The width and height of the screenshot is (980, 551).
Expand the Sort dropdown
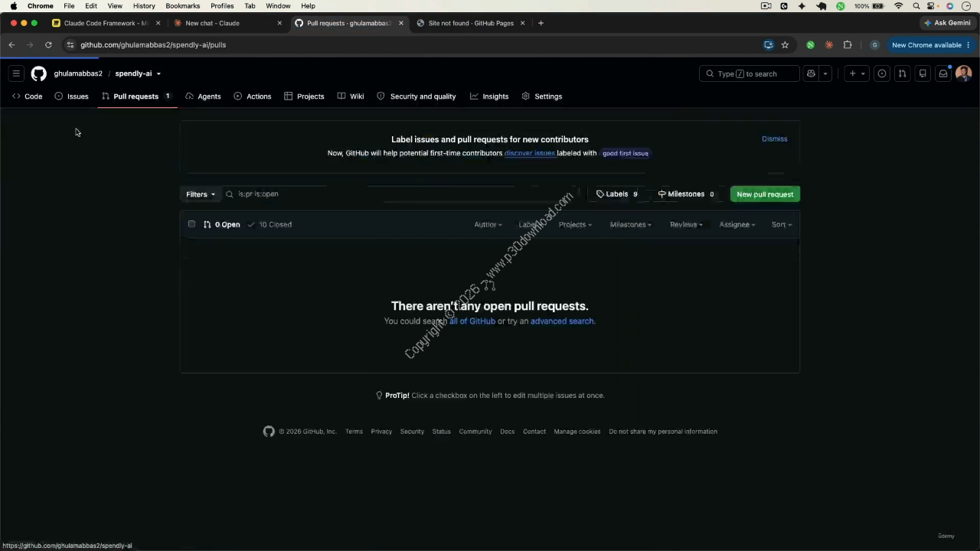(782, 225)
